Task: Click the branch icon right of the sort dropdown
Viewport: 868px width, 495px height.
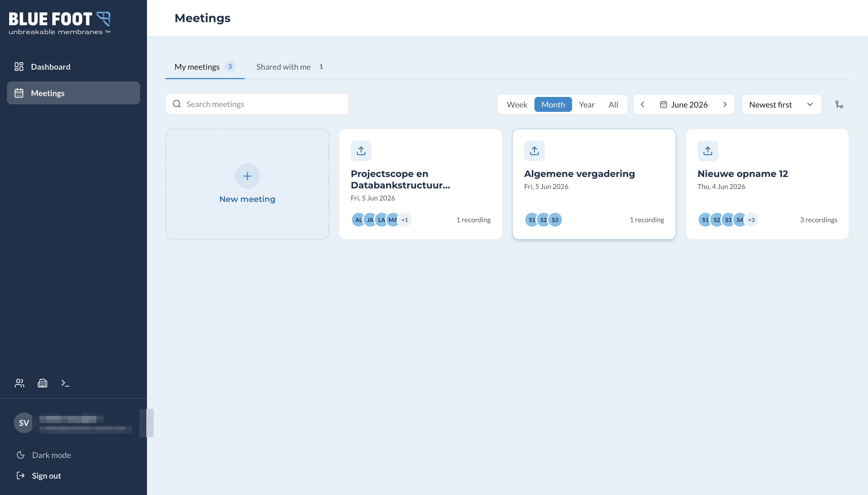Action: click(x=839, y=105)
